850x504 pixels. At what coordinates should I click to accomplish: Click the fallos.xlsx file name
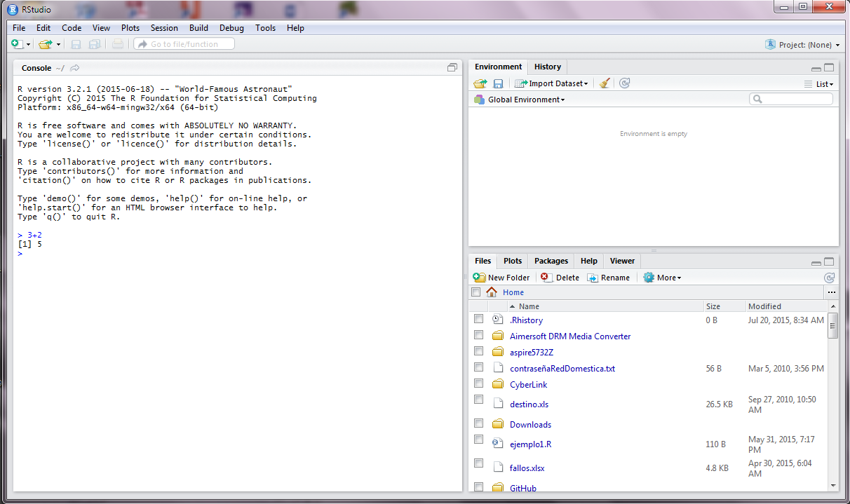click(x=527, y=468)
